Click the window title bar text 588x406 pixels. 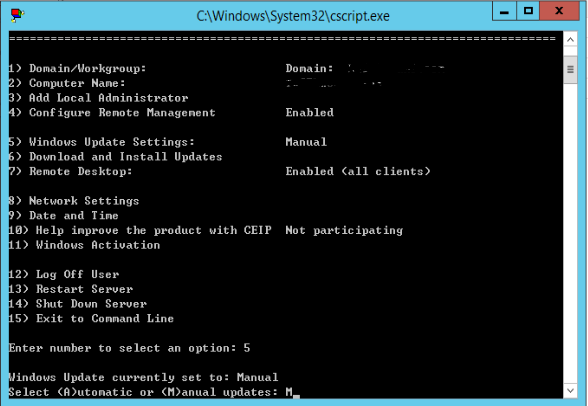(x=293, y=16)
